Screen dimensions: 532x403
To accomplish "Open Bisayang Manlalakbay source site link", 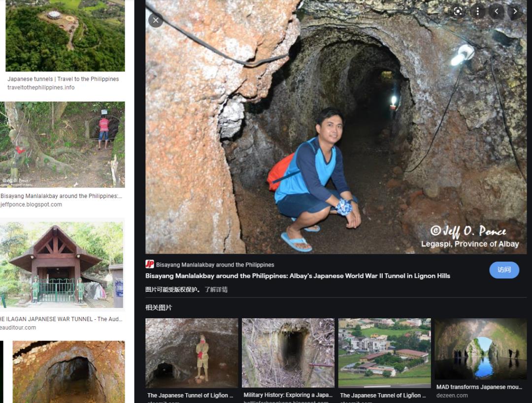I will tap(215, 265).
